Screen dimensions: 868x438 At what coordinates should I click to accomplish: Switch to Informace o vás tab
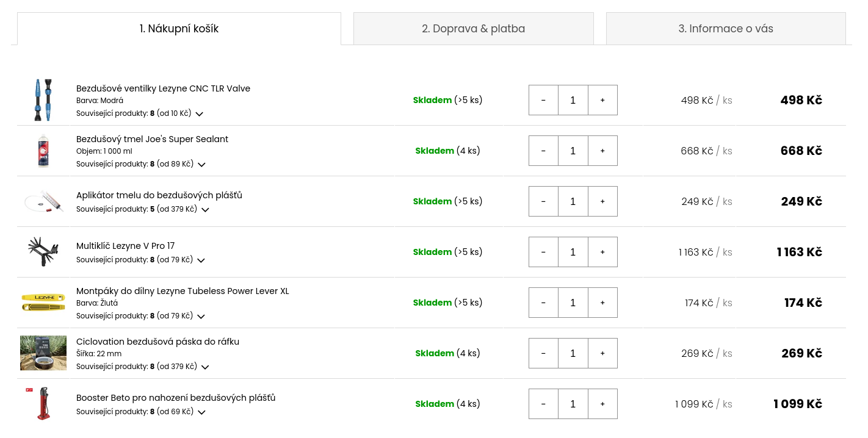point(726,29)
